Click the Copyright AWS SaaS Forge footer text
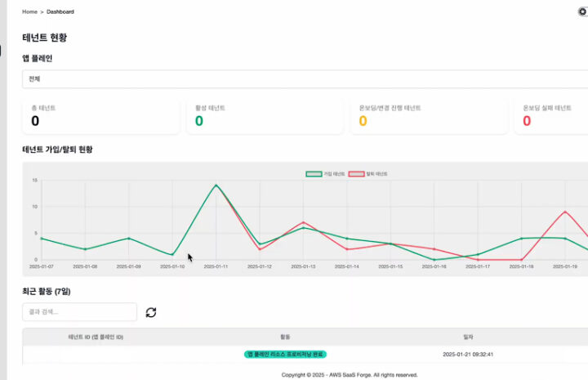 click(350, 375)
